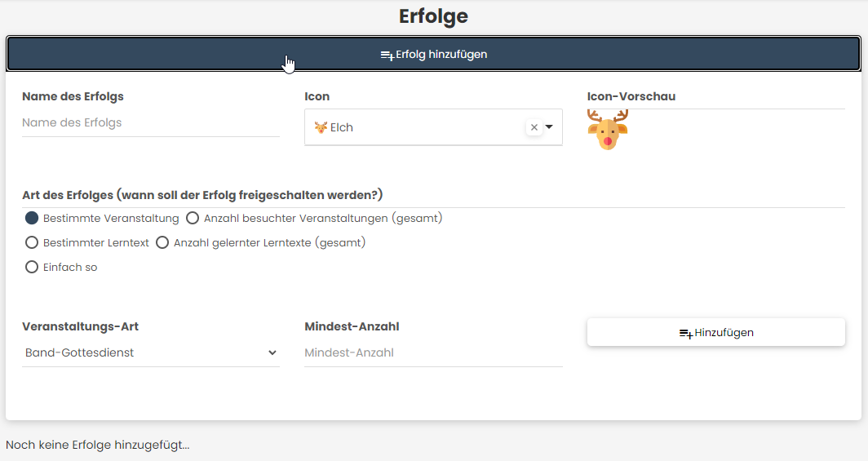The image size is (868, 461).
Task: Pick Anzahl gelernter Lerntexte (gesamt) option
Action: click(x=162, y=242)
